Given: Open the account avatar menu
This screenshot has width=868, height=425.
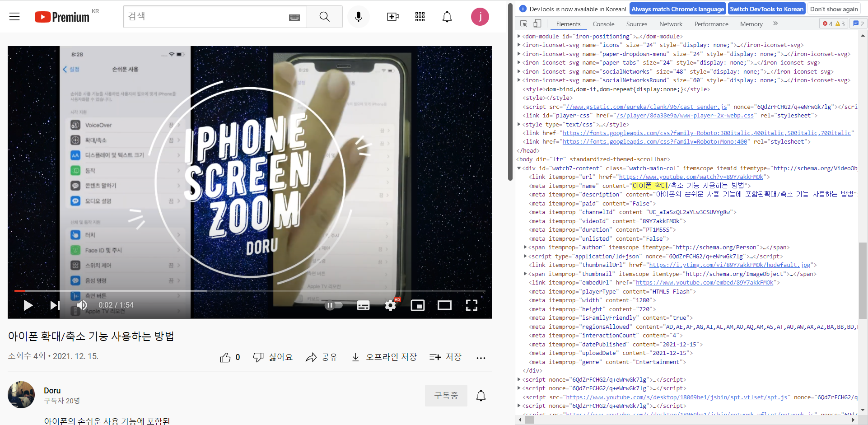Looking at the screenshot, I should click(480, 17).
